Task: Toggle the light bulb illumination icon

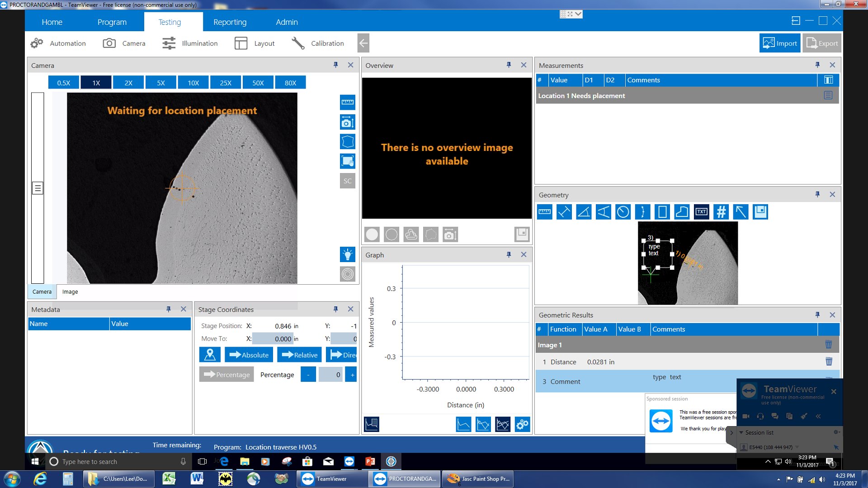Action: click(x=348, y=254)
